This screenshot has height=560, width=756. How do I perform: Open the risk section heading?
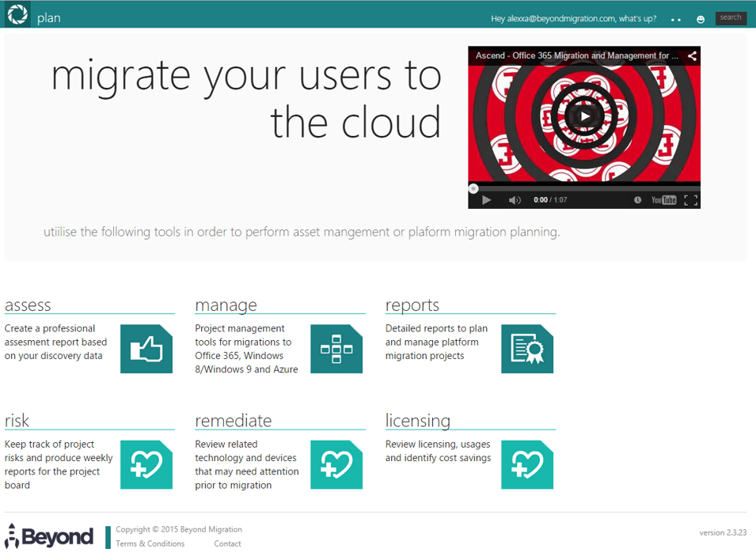(17, 421)
